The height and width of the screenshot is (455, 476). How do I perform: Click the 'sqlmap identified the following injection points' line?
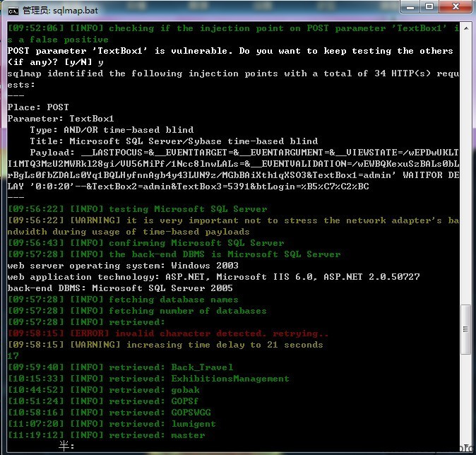coord(233,79)
